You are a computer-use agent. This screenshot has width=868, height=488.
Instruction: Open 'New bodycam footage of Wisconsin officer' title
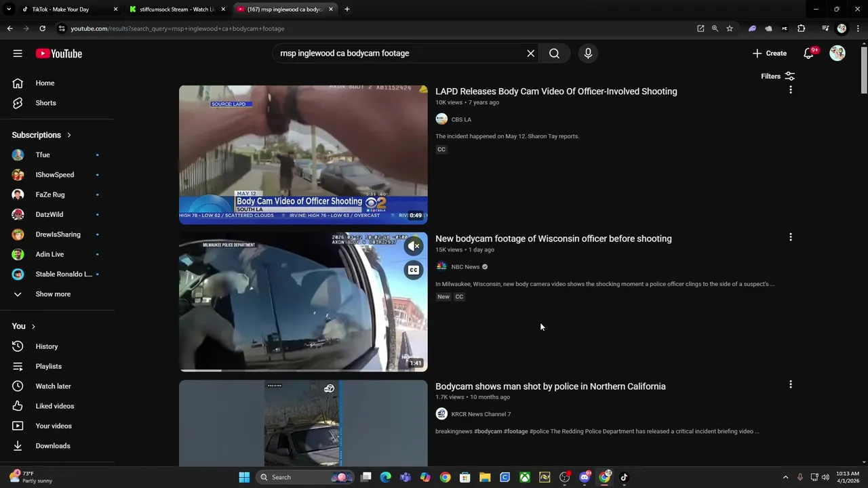553,239
